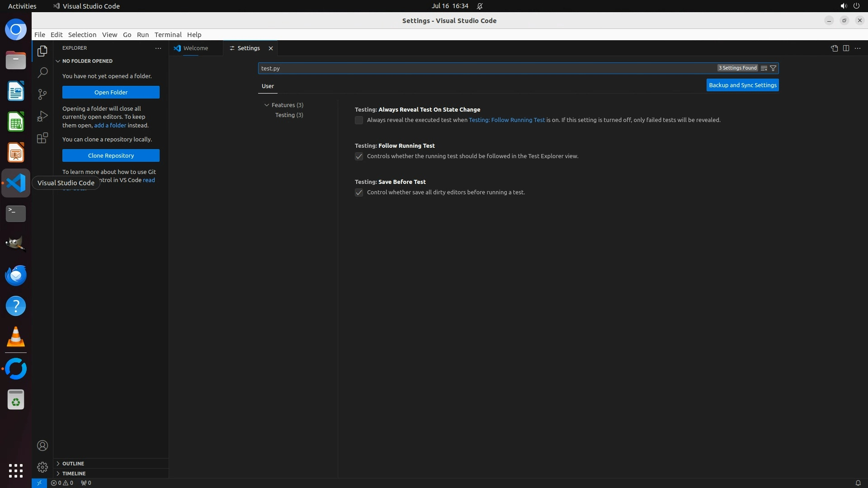Collapse the Features (3) tree group

click(x=267, y=105)
